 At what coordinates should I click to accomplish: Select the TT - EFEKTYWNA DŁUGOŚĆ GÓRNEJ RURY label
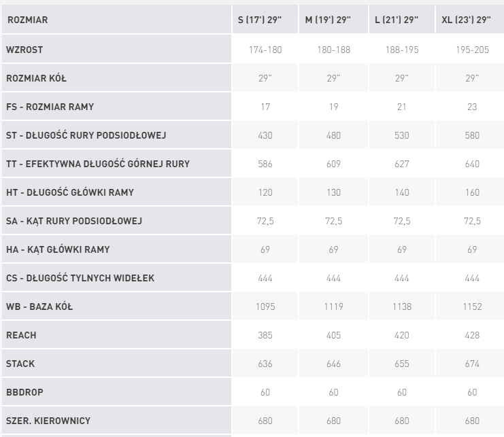coord(97,164)
